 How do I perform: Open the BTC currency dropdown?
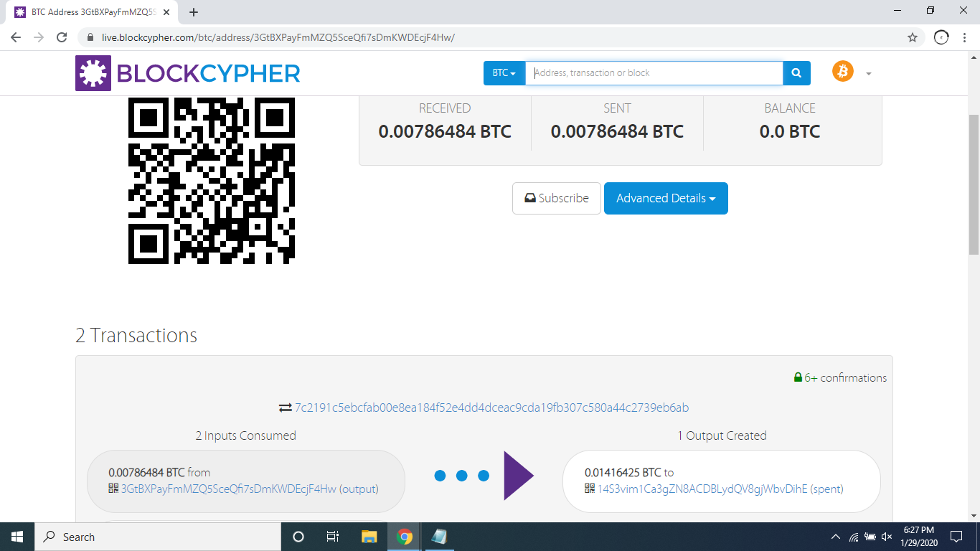tap(504, 73)
